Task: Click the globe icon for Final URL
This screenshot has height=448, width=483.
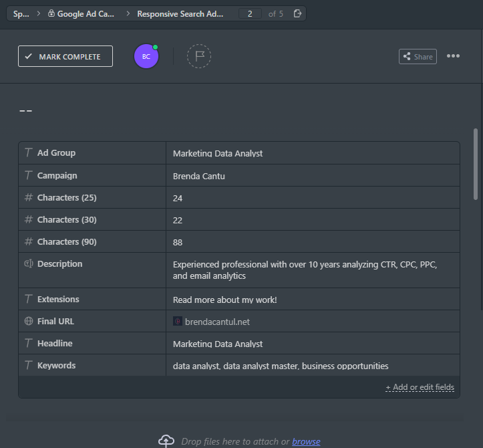Action: [x=29, y=321]
